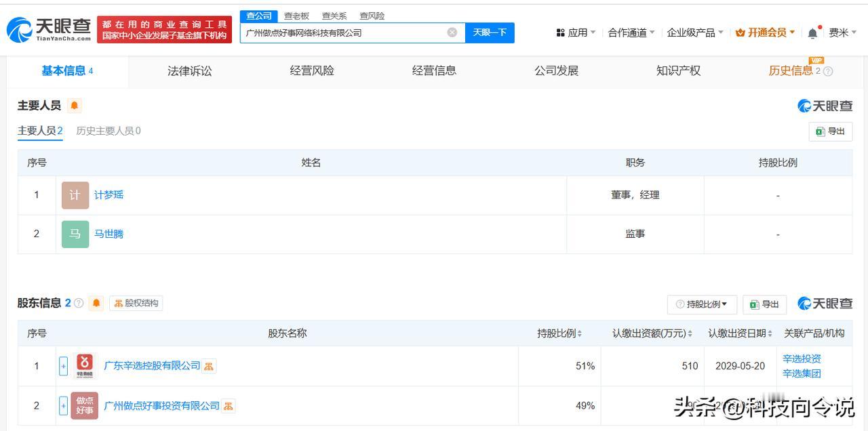Click 马世腾 avatar icon
This screenshot has height=431, width=868.
[75, 234]
